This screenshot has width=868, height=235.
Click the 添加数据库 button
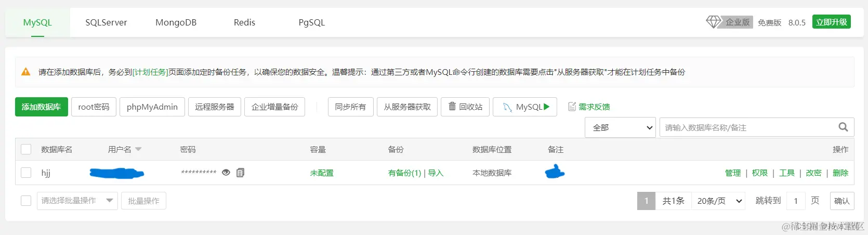tap(42, 107)
